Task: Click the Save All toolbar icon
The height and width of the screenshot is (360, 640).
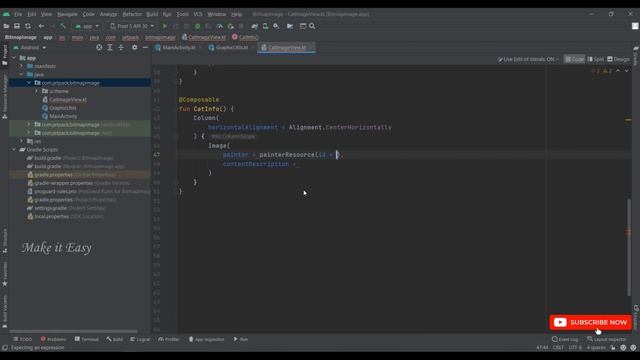Action: pos(17,26)
